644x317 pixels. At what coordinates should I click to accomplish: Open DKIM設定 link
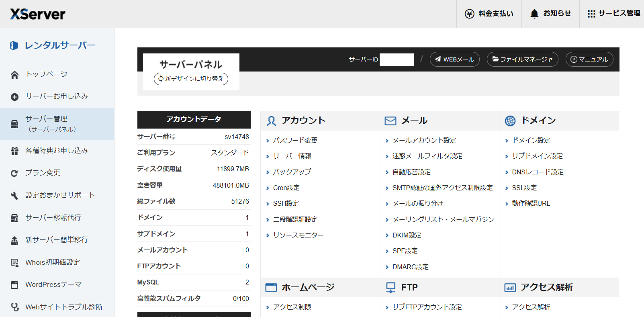click(x=407, y=235)
